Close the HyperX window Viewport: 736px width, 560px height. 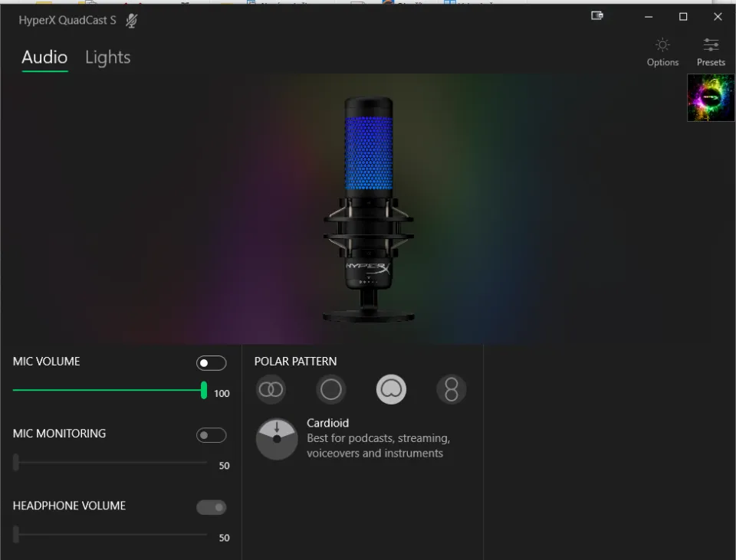pyautogui.click(x=718, y=17)
